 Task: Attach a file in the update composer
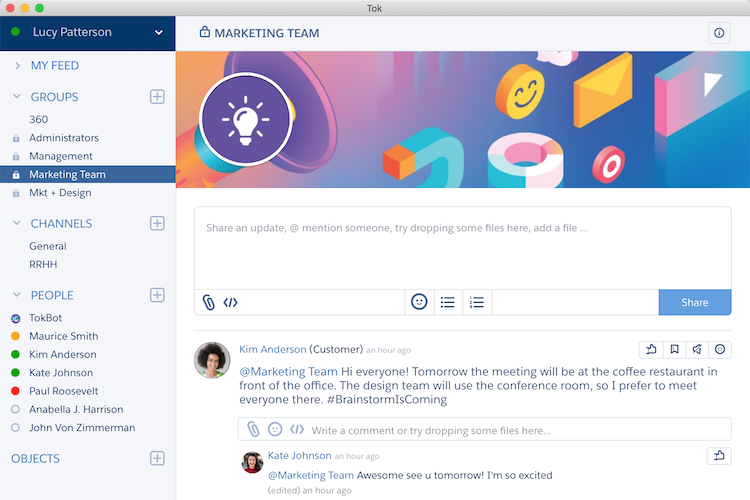coord(209,302)
